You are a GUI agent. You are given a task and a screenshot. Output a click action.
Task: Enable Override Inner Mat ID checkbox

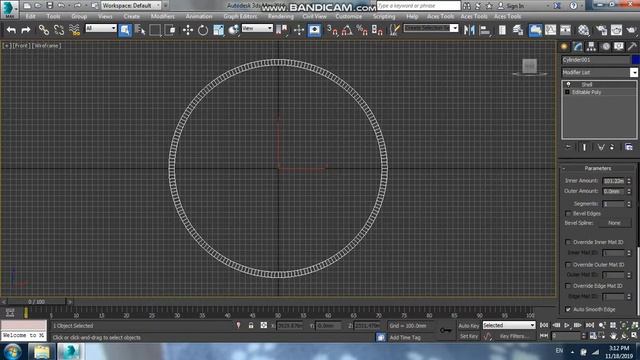point(568,242)
